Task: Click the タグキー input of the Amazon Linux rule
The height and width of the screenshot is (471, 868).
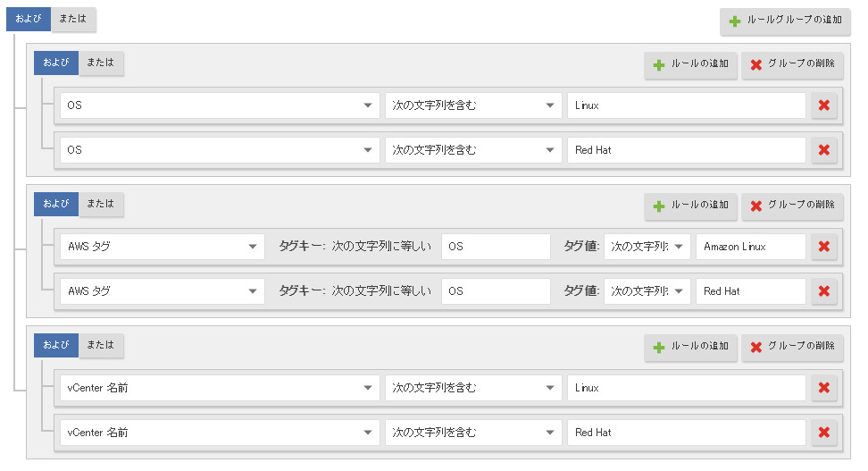Action: point(496,247)
